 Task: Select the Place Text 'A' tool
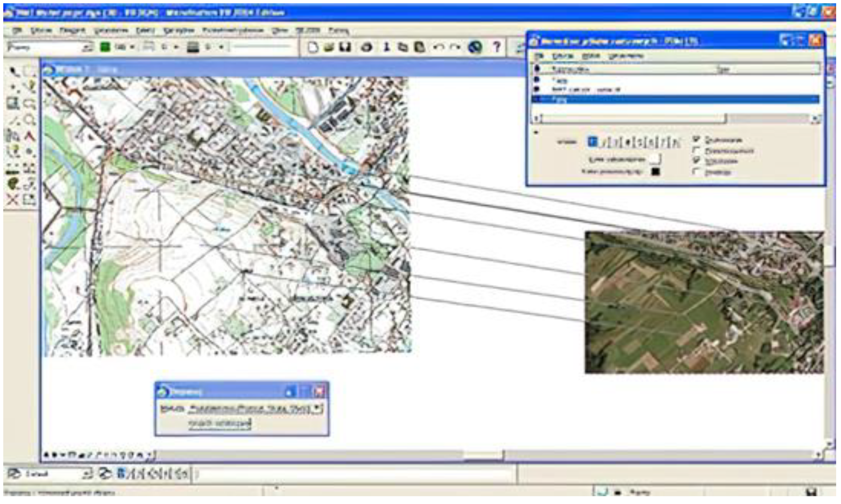[x=30, y=136]
